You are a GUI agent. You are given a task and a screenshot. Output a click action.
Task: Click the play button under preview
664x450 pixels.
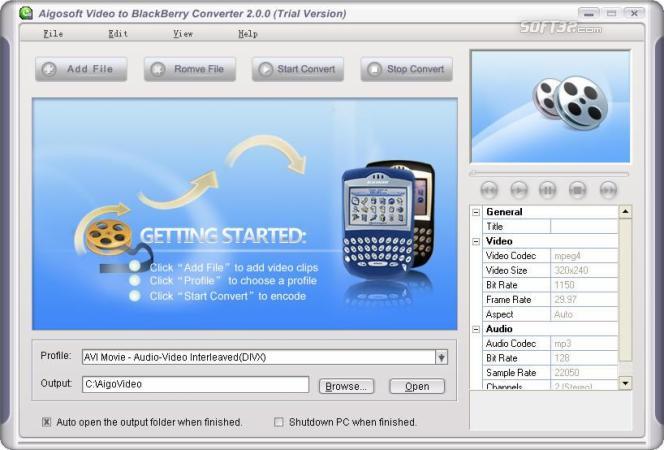(x=519, y=190)
